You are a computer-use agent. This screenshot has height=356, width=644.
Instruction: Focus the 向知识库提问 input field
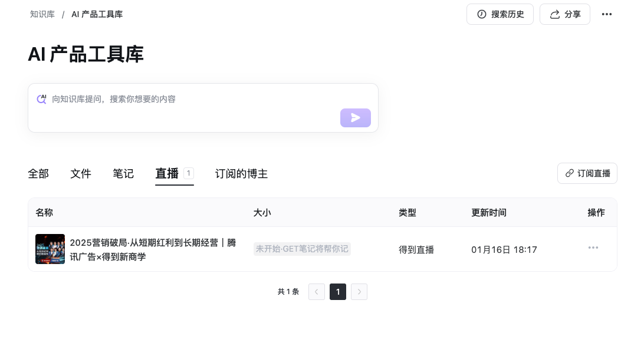pos(201,99)
